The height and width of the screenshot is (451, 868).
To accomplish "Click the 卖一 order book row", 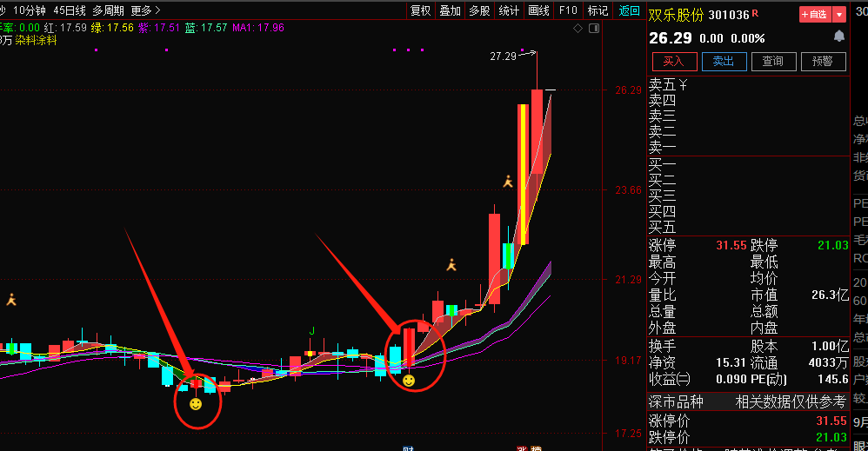I will (749, 147).
